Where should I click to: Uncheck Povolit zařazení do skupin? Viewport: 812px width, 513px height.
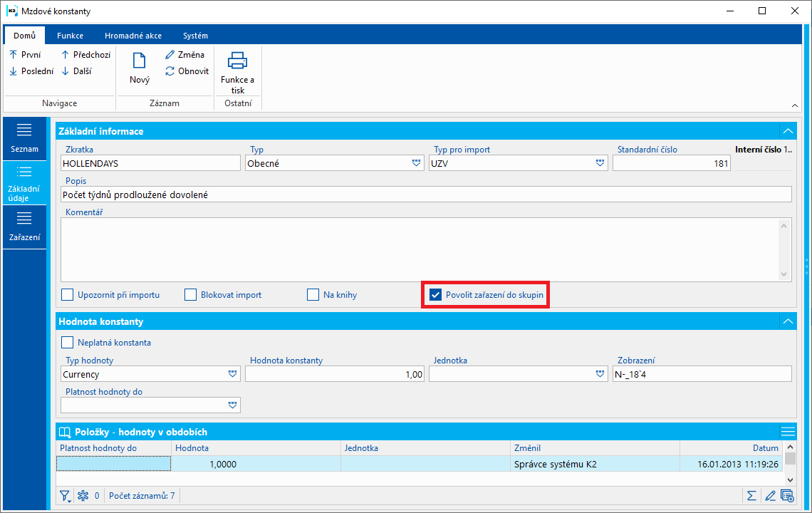435,295
